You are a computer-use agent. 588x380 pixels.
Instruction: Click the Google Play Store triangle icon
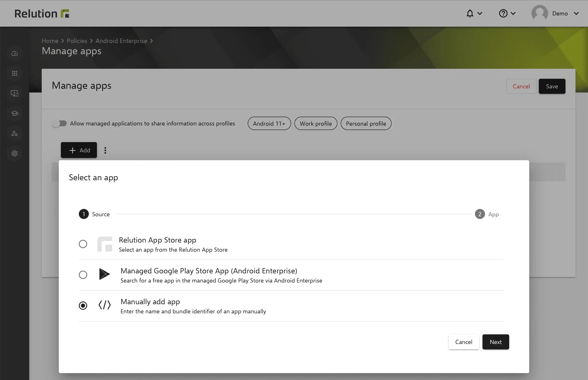point(104,274)
